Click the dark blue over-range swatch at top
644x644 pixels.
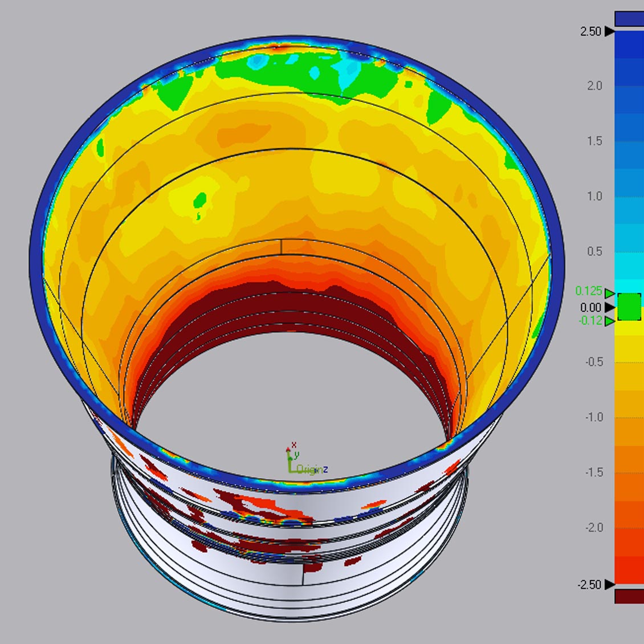[x=629, y=19]
